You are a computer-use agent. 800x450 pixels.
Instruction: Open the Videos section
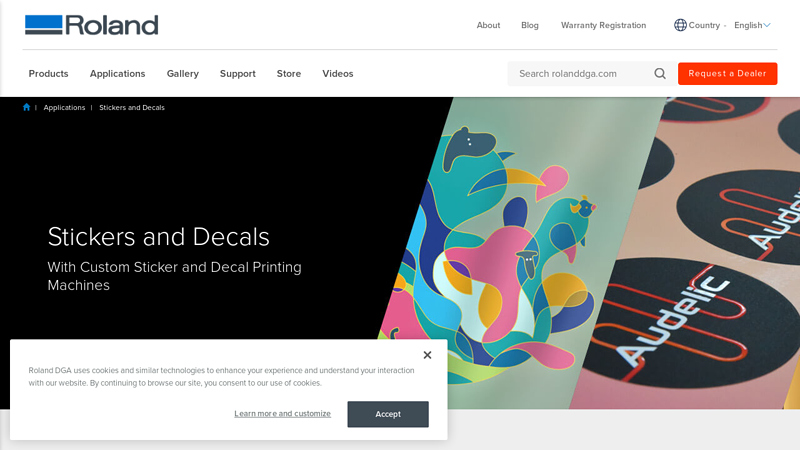[x=338, y=73]
